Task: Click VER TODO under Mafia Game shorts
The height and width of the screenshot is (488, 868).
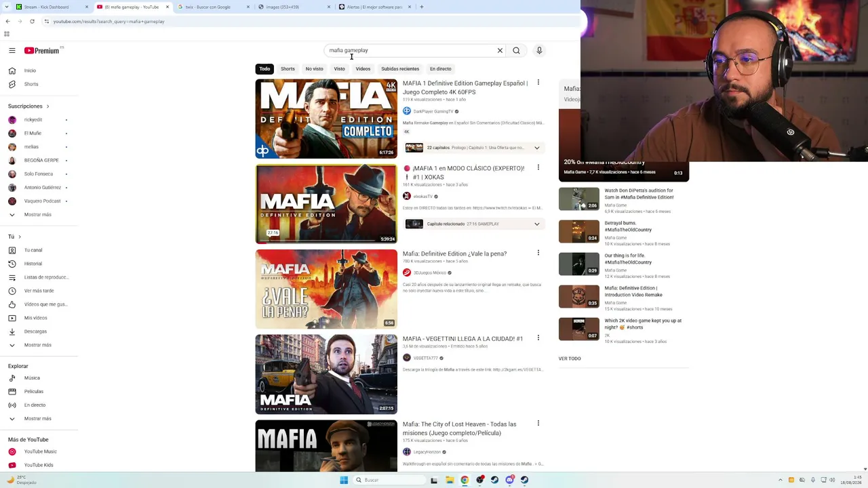Action: pos(570,359)
